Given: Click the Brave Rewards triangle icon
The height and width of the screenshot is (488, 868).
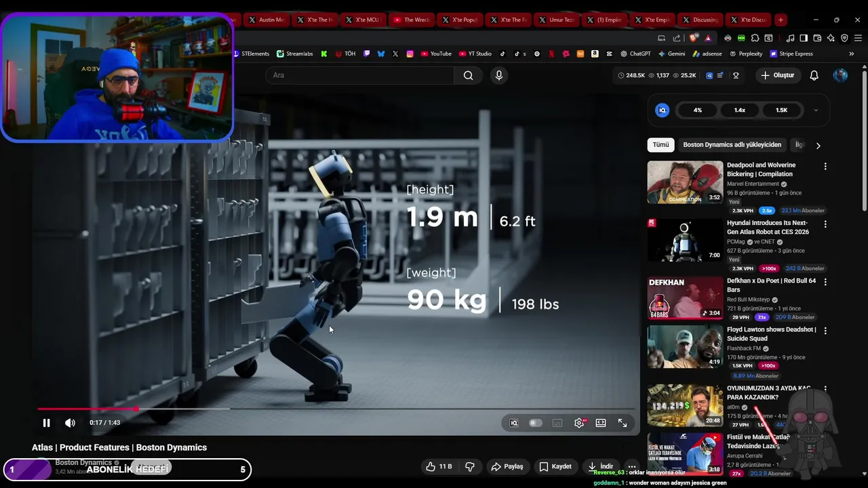Looking at the screenshot, I should point(708,38).
